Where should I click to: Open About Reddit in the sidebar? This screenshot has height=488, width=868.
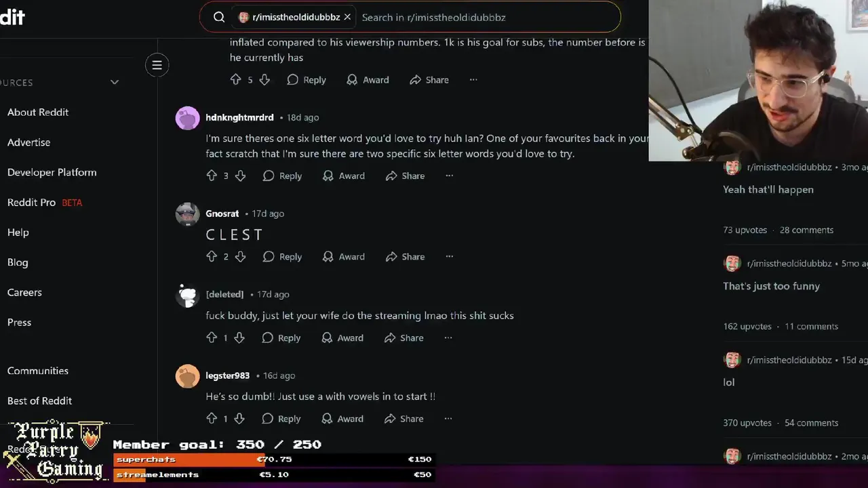tap(38, 112)
